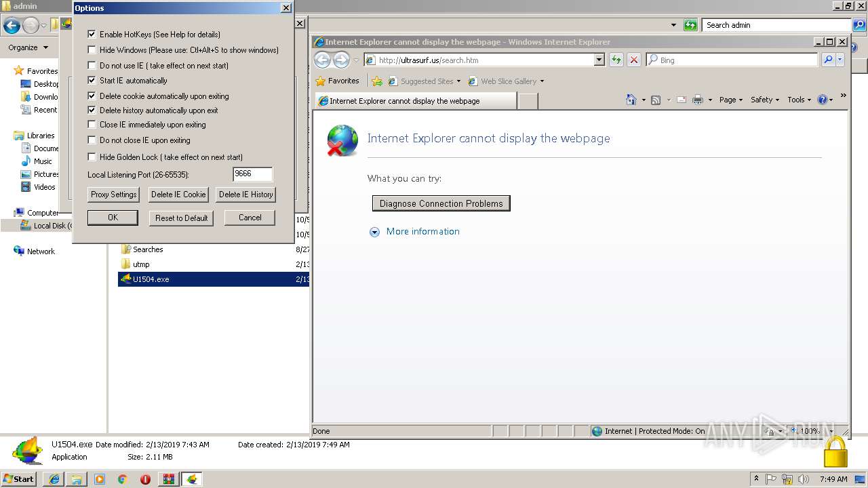Viewport: 868px width, 488px height.
Task: Toggle Enable HotKeys checkbox
Action: [92, 34]
